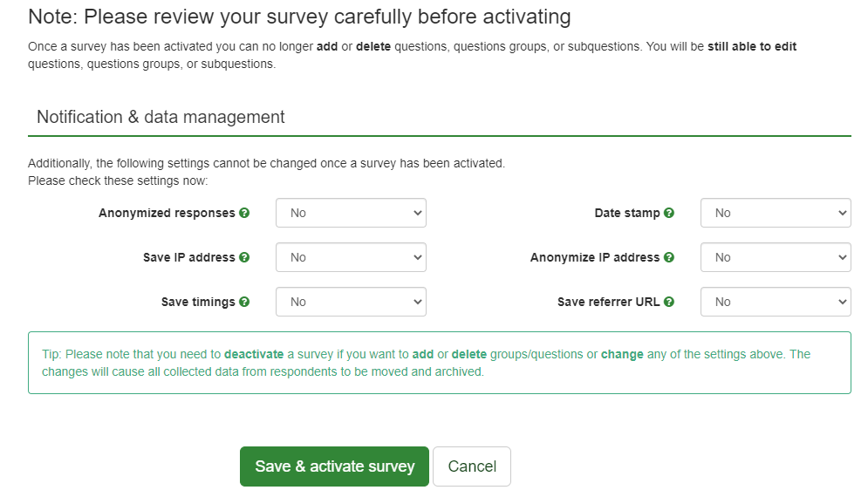Cancel the survey activation
The height and width of the screenshot is (497, 868).
(x=472, y=466)
